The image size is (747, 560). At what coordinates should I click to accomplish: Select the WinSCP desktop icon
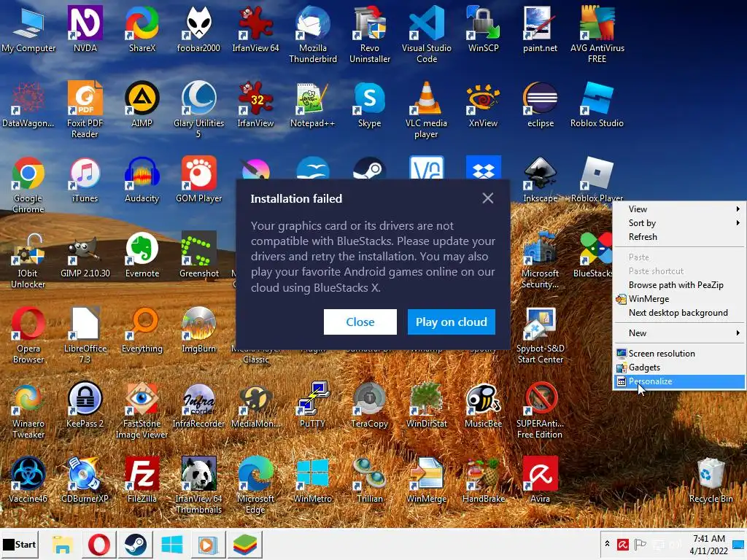[x=483, y=28]
